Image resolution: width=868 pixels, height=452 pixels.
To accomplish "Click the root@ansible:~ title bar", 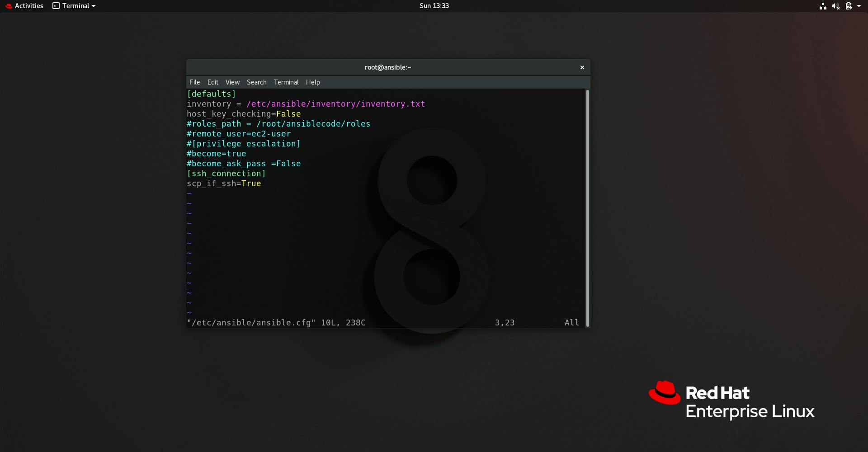I will [x=388, y=67].
